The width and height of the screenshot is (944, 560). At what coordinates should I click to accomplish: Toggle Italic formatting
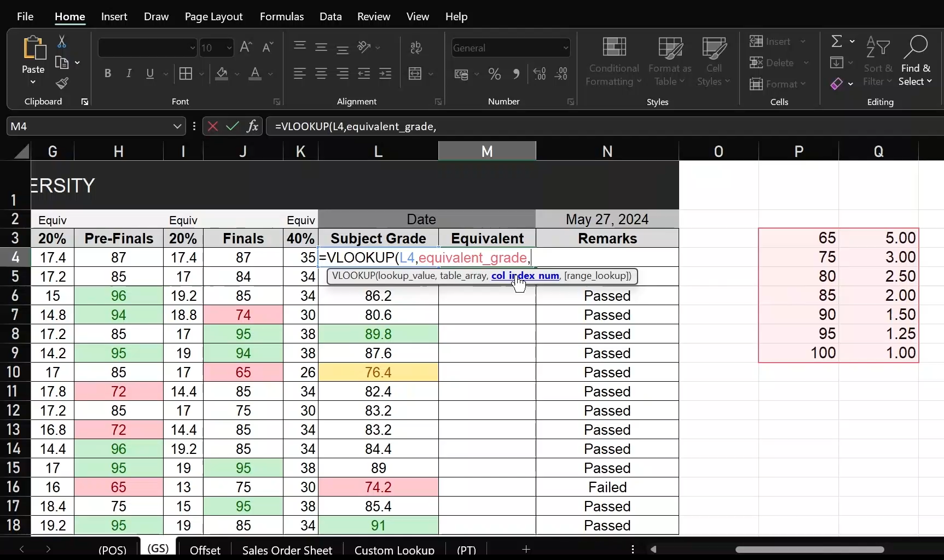[x=129, y=74]
